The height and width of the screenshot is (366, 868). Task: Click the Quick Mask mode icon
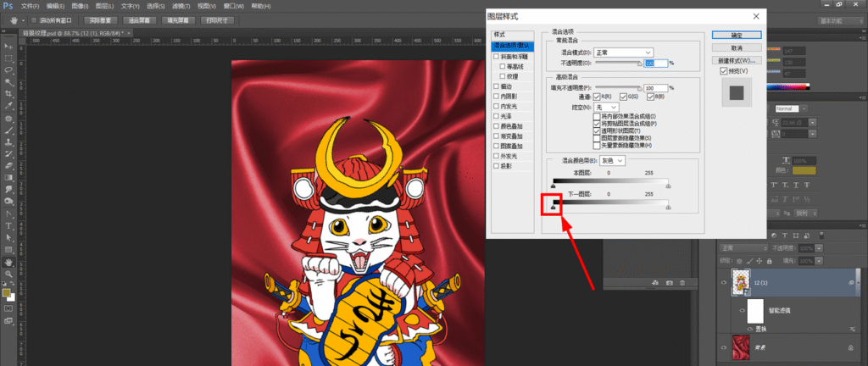click(8, 308)
